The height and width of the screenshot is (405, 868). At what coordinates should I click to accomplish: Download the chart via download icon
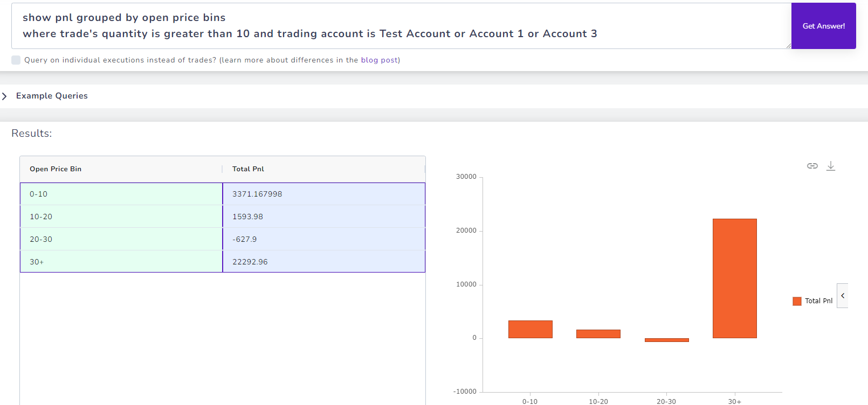[x=831, y=166]
